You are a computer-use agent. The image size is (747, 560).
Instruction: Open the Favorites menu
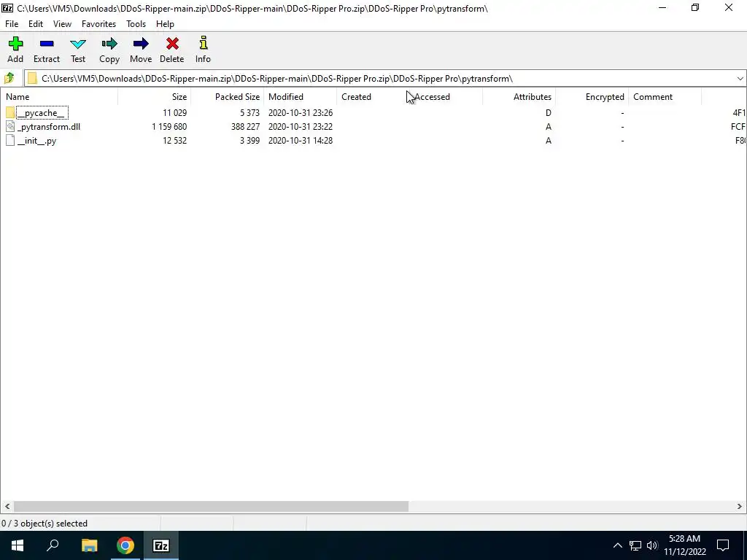98,24
